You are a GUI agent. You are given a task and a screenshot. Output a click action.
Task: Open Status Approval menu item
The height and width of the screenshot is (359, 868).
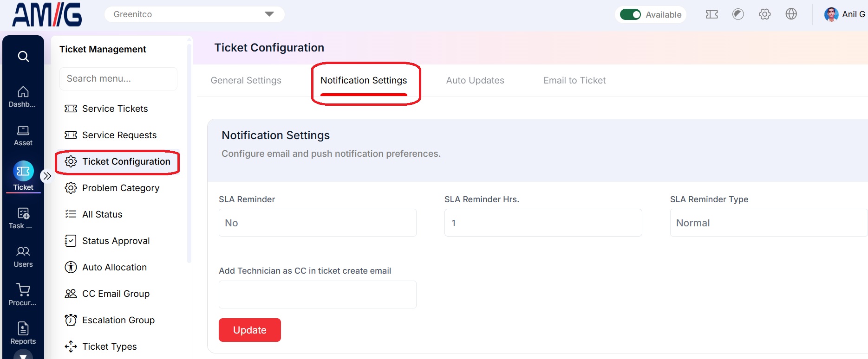coord(116,241)
